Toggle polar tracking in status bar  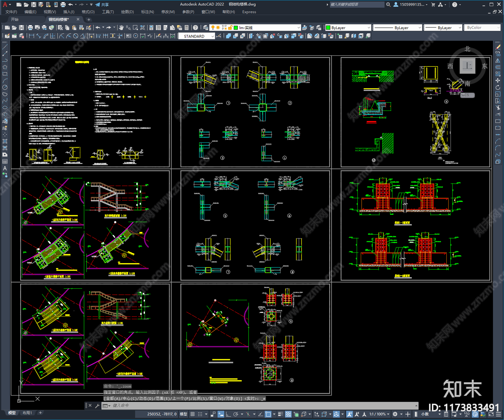[235, 414]
